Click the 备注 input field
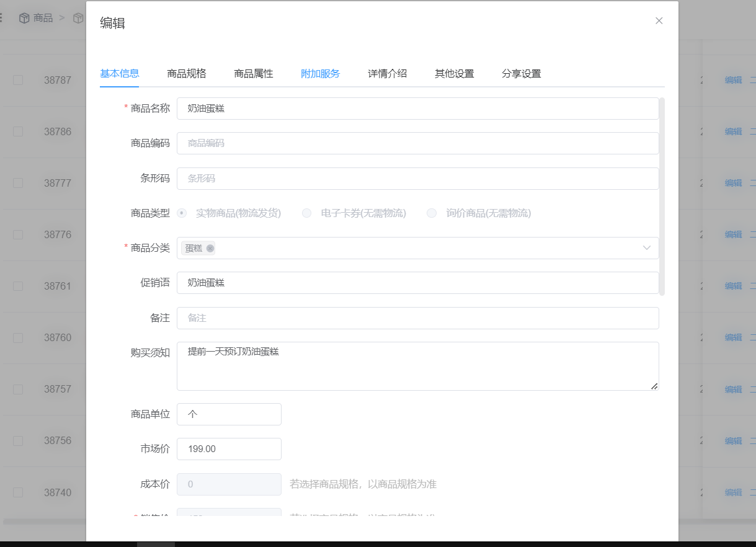 coord(417,318)
